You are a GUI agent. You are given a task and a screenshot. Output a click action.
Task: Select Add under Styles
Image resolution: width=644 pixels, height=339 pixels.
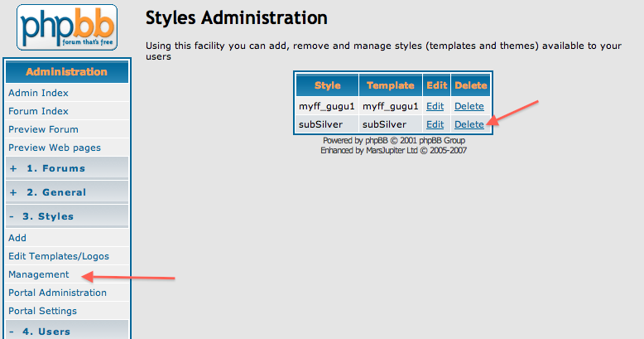[17, 238]
